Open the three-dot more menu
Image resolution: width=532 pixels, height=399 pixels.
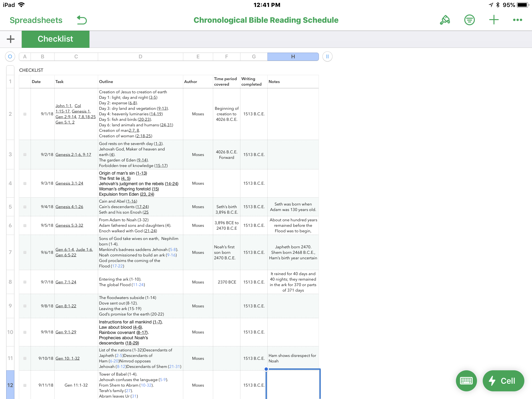coord(517,20)
